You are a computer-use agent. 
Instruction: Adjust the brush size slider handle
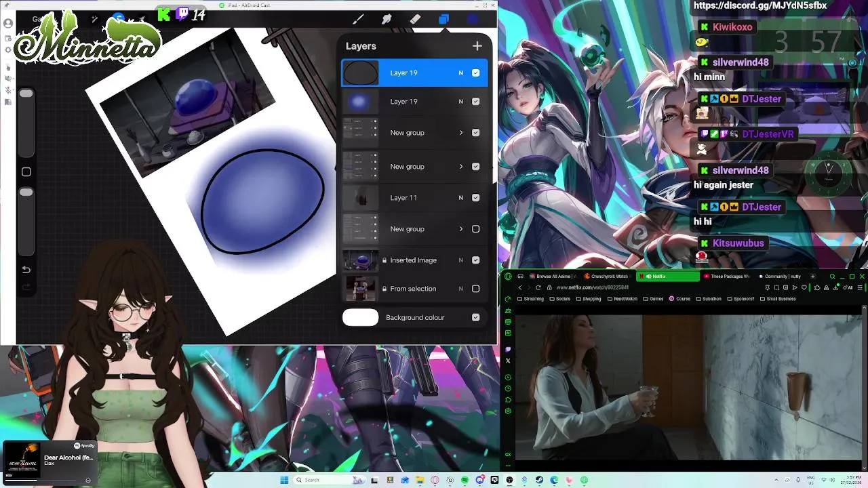point(26,94)
